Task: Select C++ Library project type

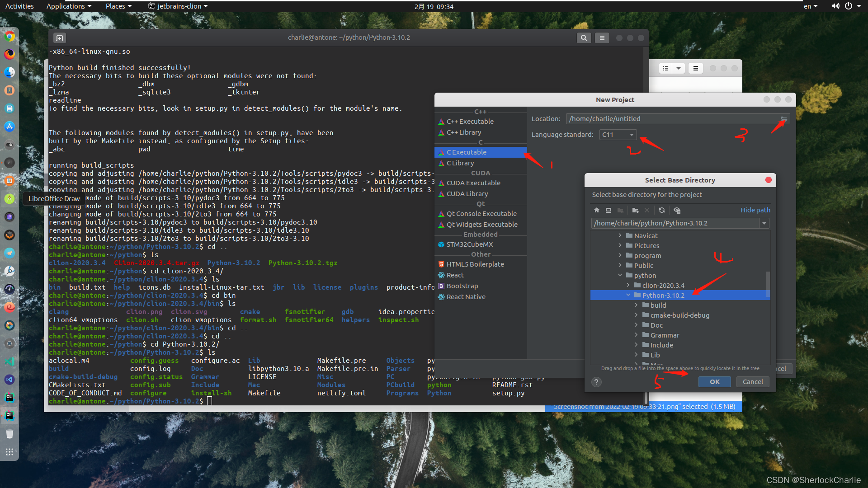Action: coord(464,132)
